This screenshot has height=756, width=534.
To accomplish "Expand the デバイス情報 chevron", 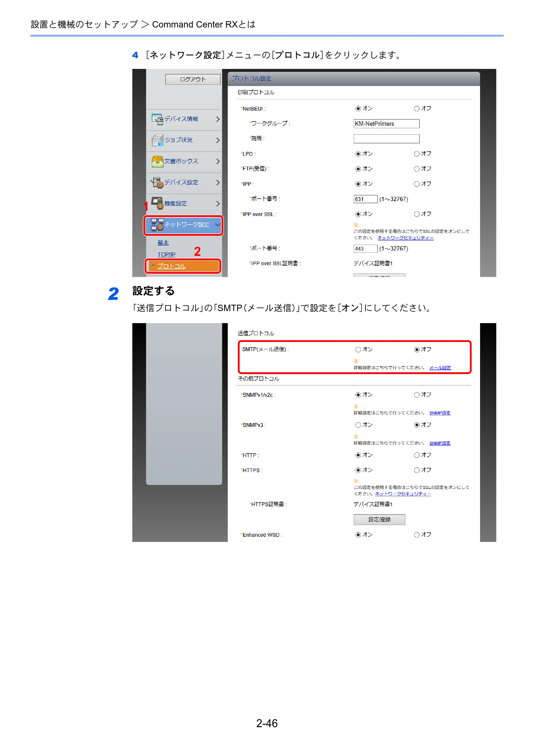I will pos(218,119).
